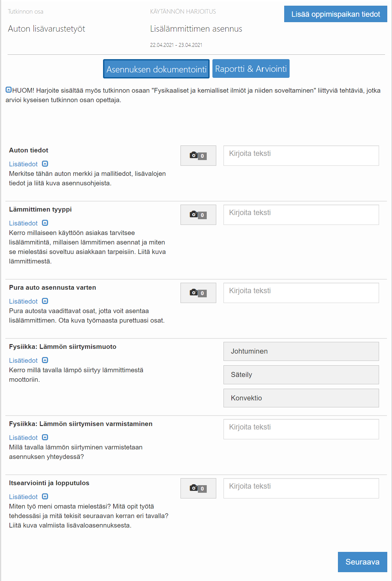
Task: Collapse Lisätiedot icon under Pura auto asennusta
Action: 45,301
